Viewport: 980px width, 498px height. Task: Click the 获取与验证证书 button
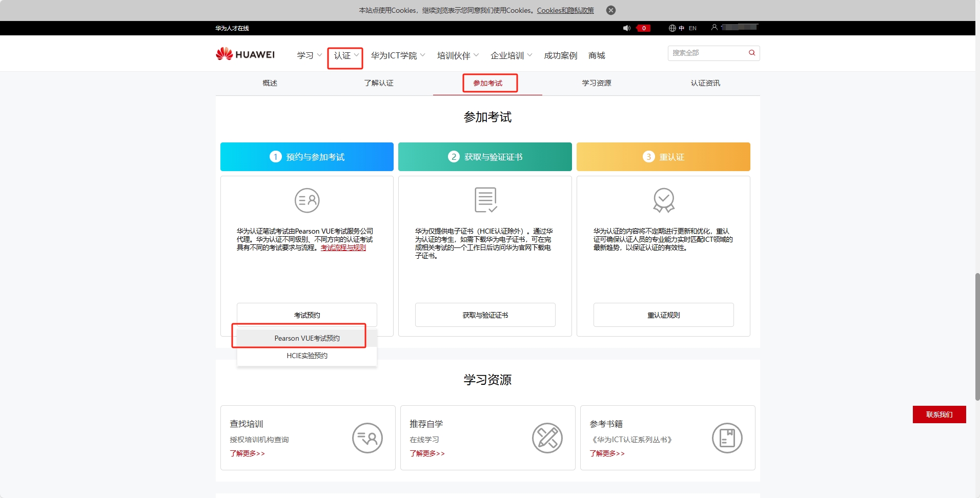pyautogui.click(x=485, y=315)
